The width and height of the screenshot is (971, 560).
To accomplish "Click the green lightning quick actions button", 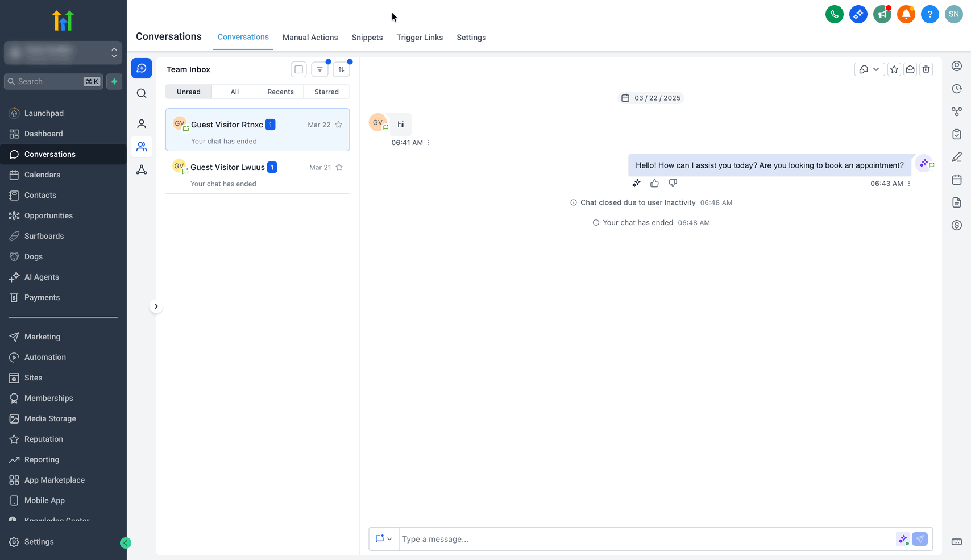I will 114,81.
